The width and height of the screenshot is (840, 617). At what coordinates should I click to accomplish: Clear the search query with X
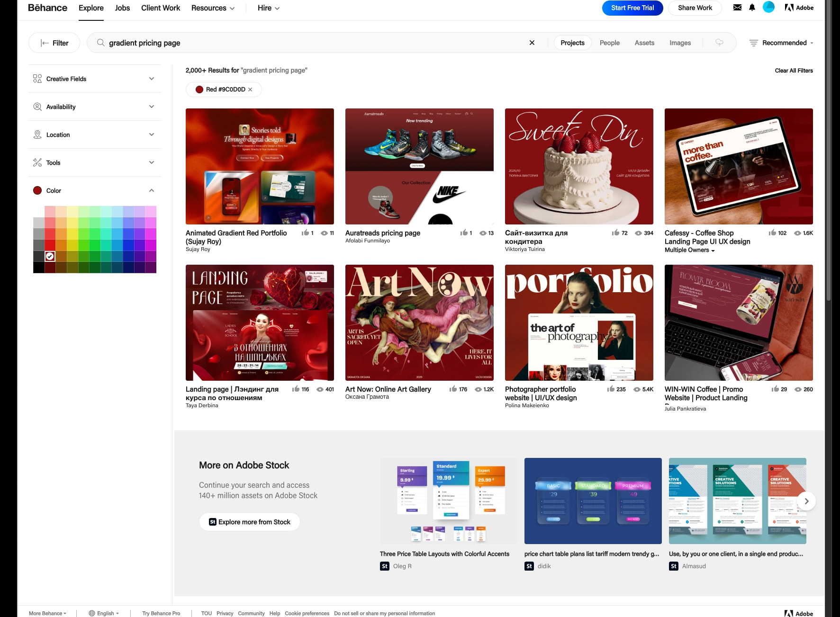(532, 43)
